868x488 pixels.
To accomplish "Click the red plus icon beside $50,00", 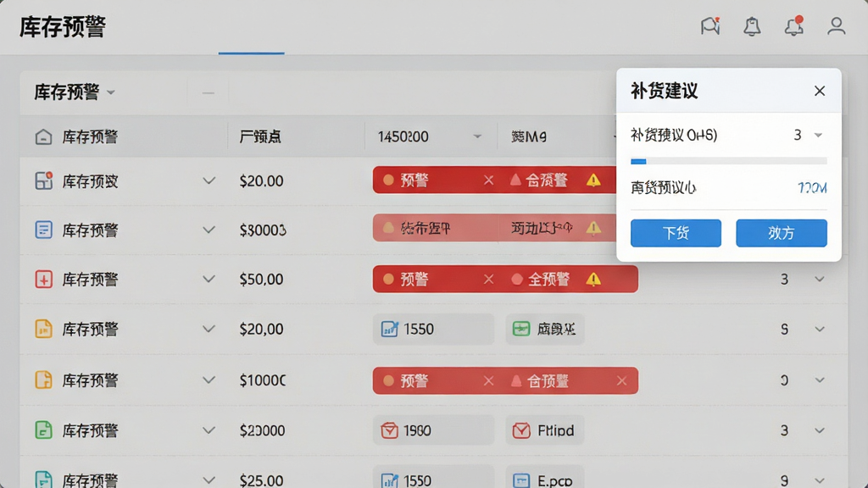I will [44, 279].
